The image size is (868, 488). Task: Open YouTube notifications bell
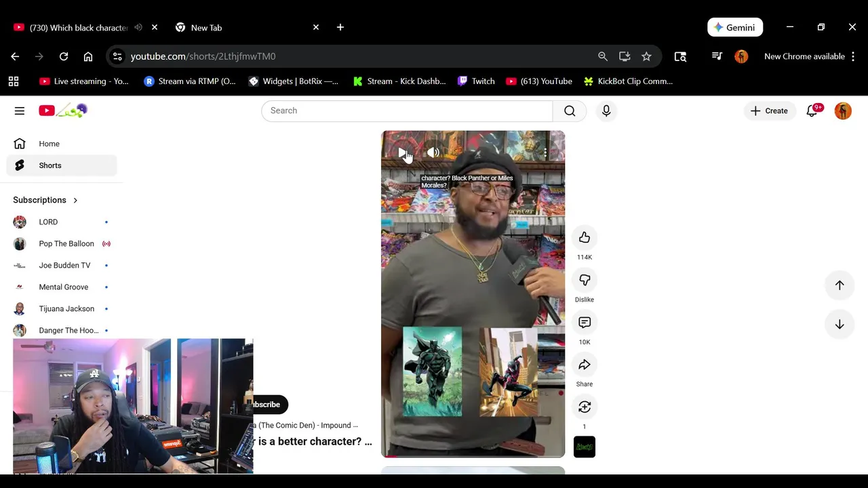(812, 110)
